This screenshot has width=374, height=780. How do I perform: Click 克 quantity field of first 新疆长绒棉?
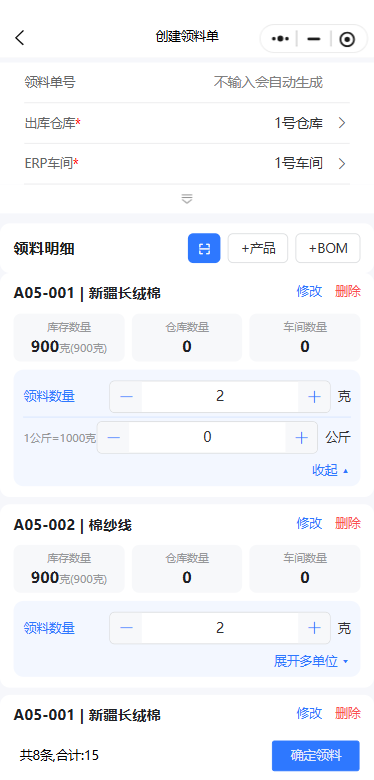[x=220, y=396]
